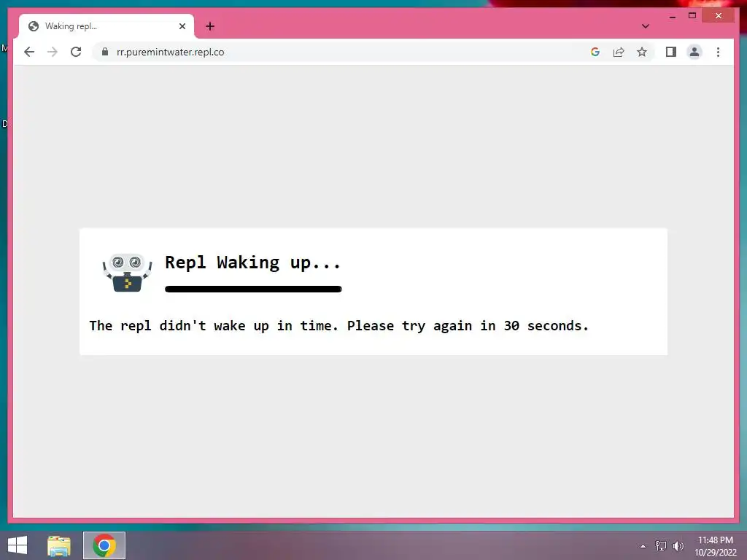
Task: Click the Replit robot mascot image
Action: pyautogui.click(x=127, y=273)
